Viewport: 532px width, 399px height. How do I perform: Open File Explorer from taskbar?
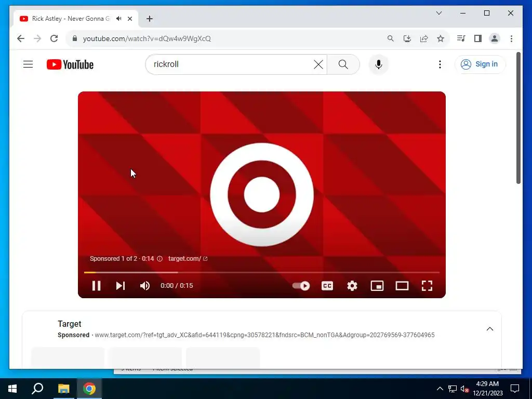pos(63,389)
